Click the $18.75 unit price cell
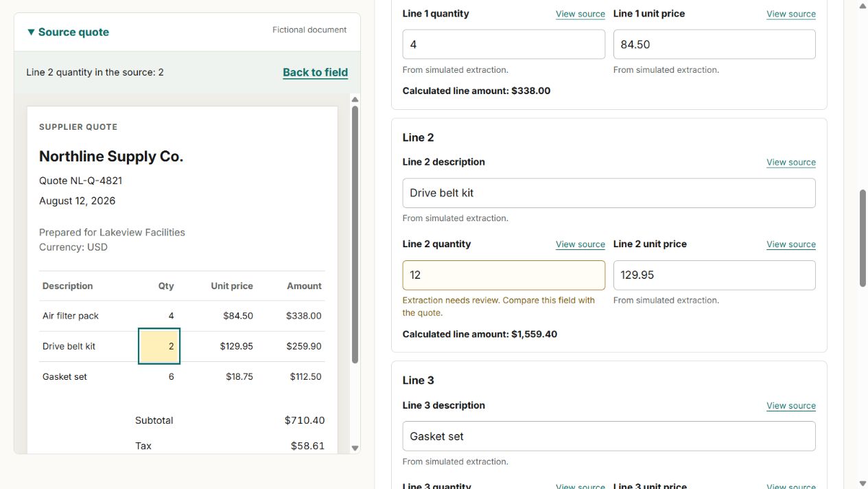The image size is (868, 489). (239, 376)
